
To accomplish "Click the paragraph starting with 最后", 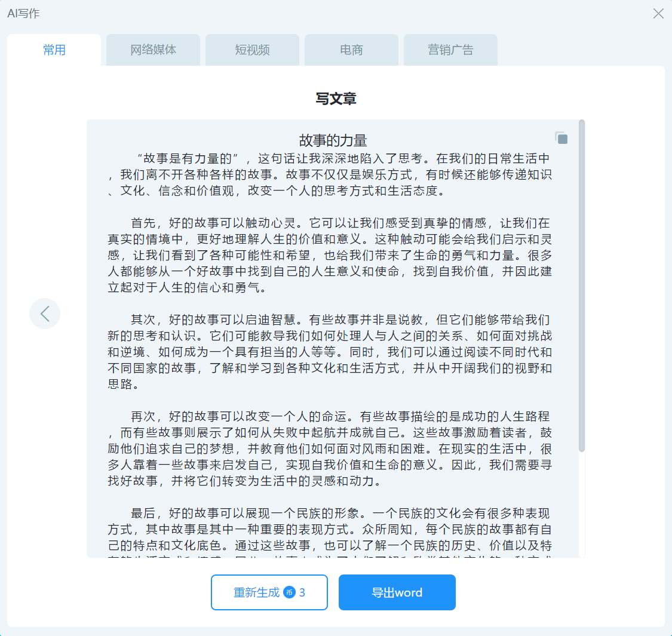I will point(330,532).
